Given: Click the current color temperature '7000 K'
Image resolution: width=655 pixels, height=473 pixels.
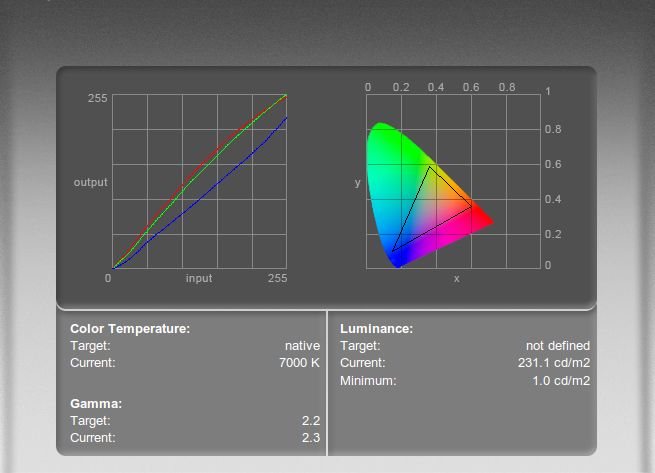Looking at the screenshot, I should tap(299, 363).
